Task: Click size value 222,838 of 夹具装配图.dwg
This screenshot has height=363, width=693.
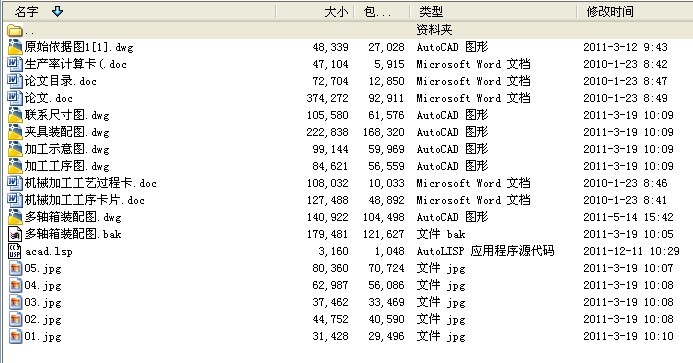Action: pyautogui.click(x=327, y=132)
